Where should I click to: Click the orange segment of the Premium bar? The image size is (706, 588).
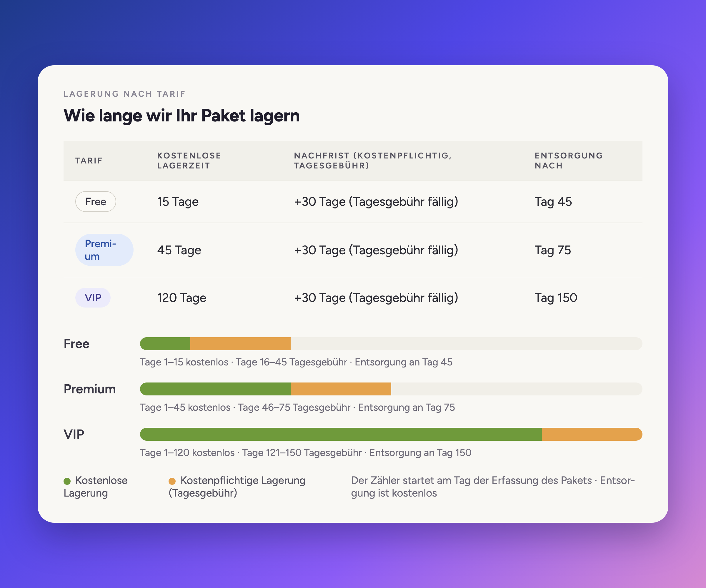341,389
